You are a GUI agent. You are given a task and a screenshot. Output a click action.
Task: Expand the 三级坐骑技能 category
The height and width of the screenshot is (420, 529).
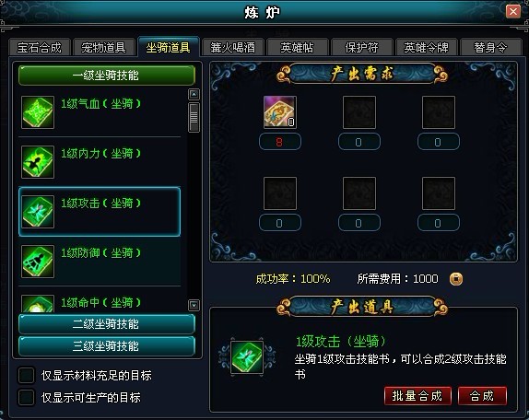[107, 345]
